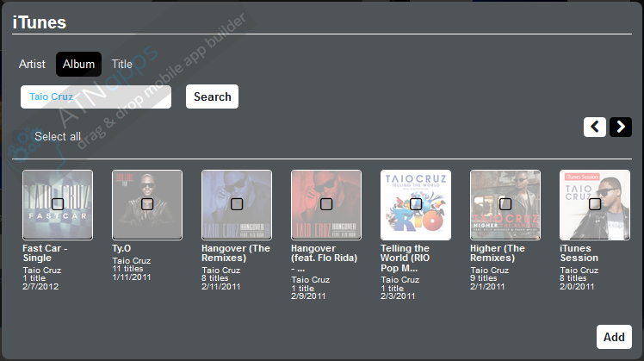Click the Fast Car - Single title text
This screenshot has width=644, height=361.
point(45,253)
